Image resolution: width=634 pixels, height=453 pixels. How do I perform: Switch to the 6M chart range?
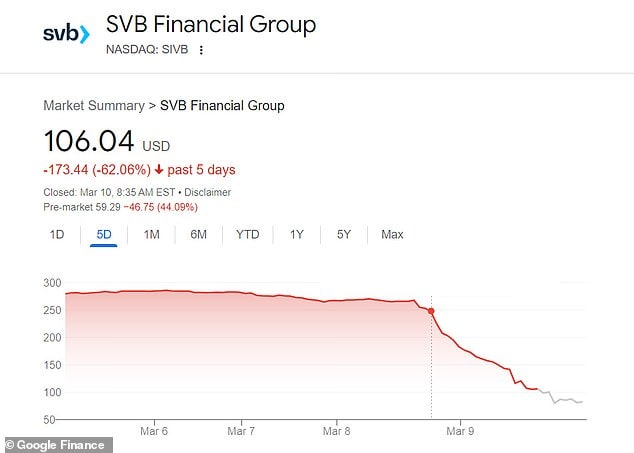tap(198, 234)
